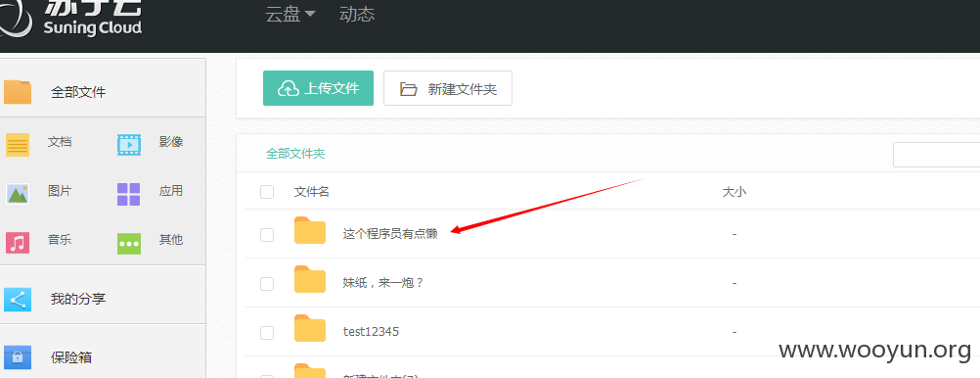Click the folder icon of 妹纸,来一炮?
This screenshot has width=980, height=378.
click(310, 279)
